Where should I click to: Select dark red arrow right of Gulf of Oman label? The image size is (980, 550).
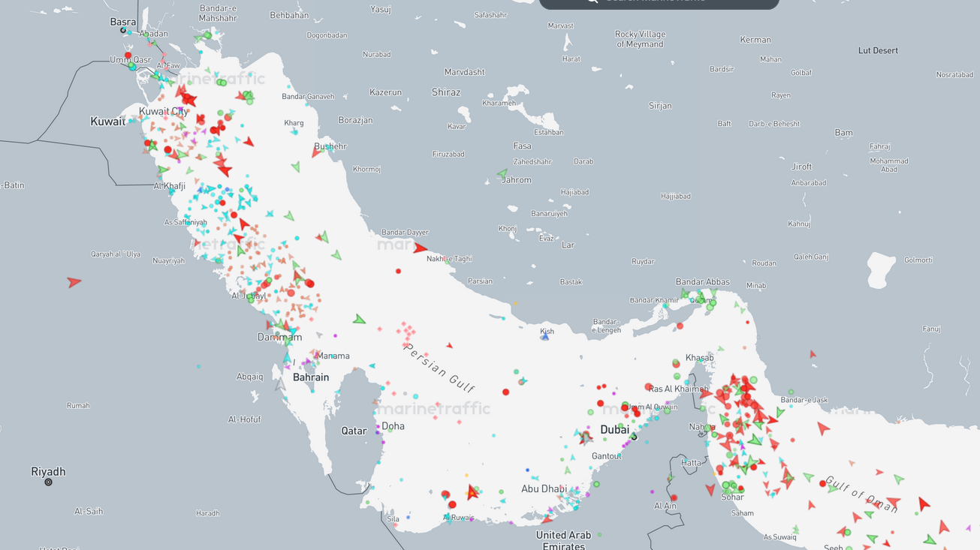click(924, 505)
